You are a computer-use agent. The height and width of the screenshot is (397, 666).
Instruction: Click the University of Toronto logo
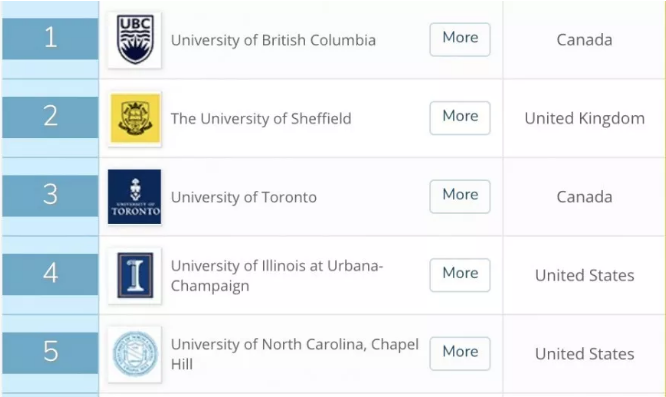[x=135, y=197]
